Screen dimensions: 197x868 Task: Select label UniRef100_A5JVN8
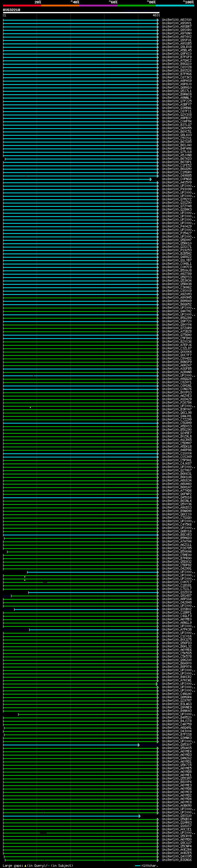pyautogui.click(x=177, y=155)
